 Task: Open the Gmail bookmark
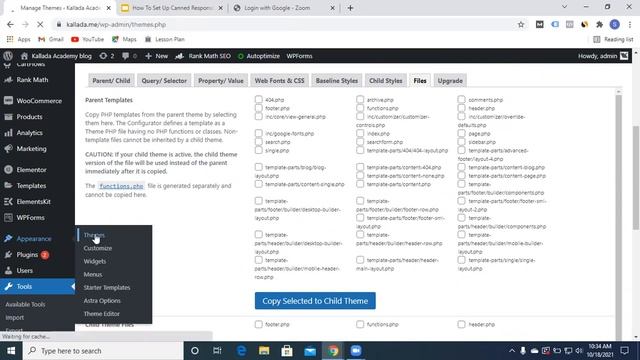click(51, 39)
